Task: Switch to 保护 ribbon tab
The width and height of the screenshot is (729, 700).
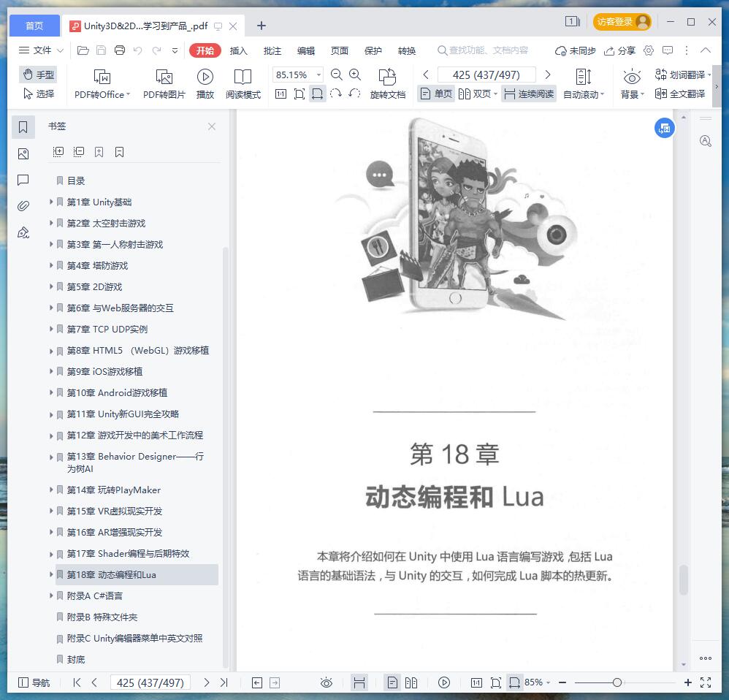Action: coord(373,50)
